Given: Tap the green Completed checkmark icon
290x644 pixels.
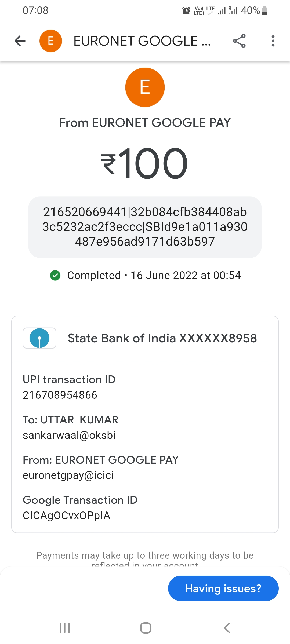Looking at the screenshot, I should tap(55, 275).
